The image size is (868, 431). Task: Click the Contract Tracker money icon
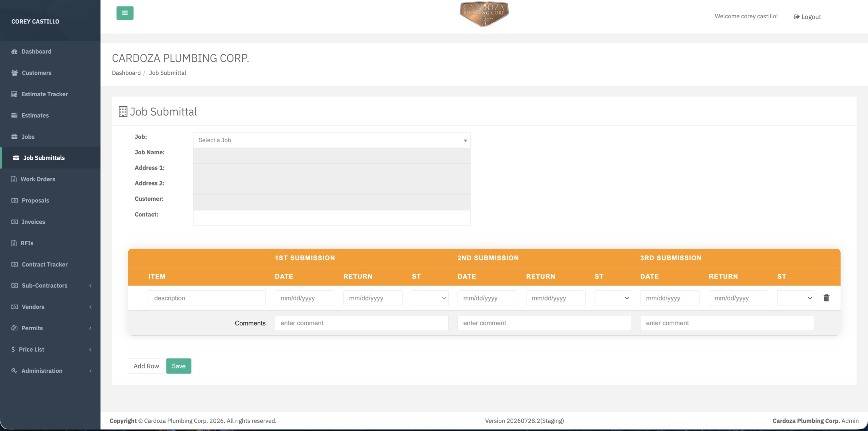point(15,265)
